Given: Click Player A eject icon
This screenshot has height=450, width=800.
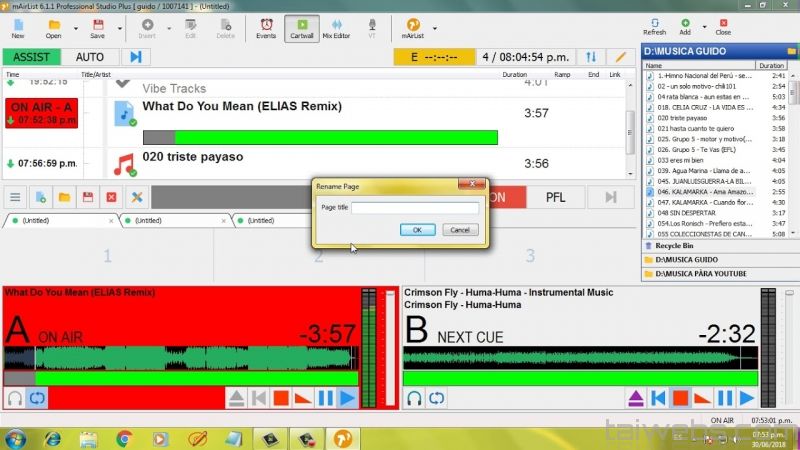Looking at the screenshot, I should [x=237, y=398].
